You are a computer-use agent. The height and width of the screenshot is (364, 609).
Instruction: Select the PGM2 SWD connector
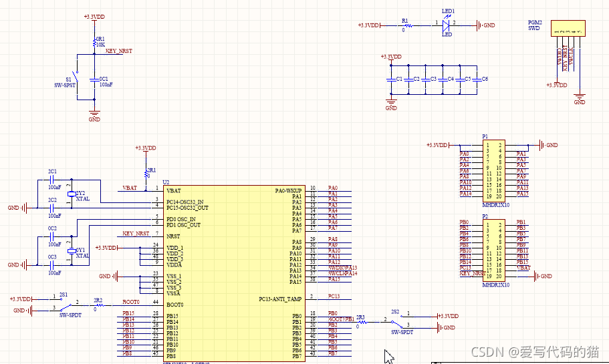tap(567, 29)
